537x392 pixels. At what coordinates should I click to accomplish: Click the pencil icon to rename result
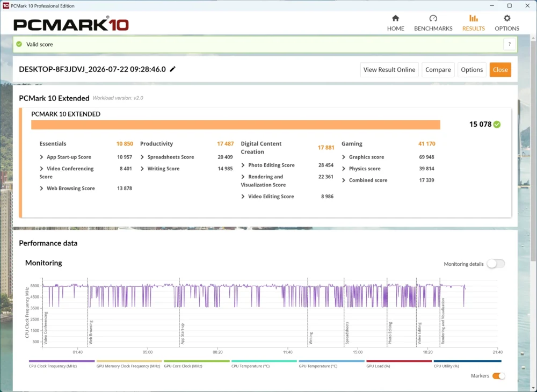click(x=172, y=69)
